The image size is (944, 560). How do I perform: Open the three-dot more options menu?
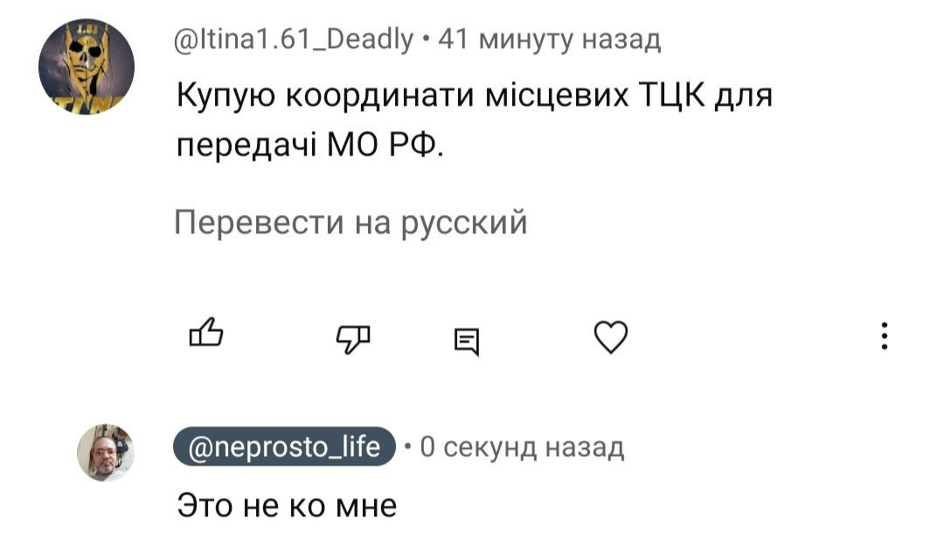click(x=885, y=336)
